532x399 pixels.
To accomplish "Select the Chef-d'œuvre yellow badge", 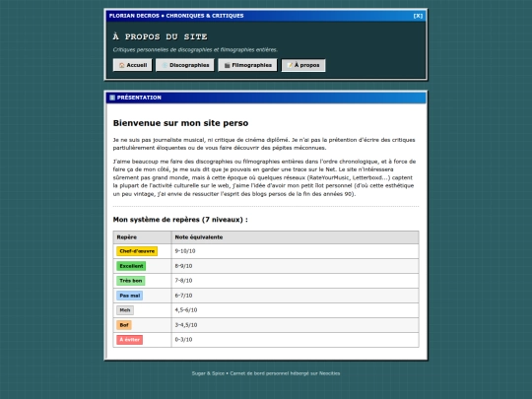I will click(x=137, y=251).
